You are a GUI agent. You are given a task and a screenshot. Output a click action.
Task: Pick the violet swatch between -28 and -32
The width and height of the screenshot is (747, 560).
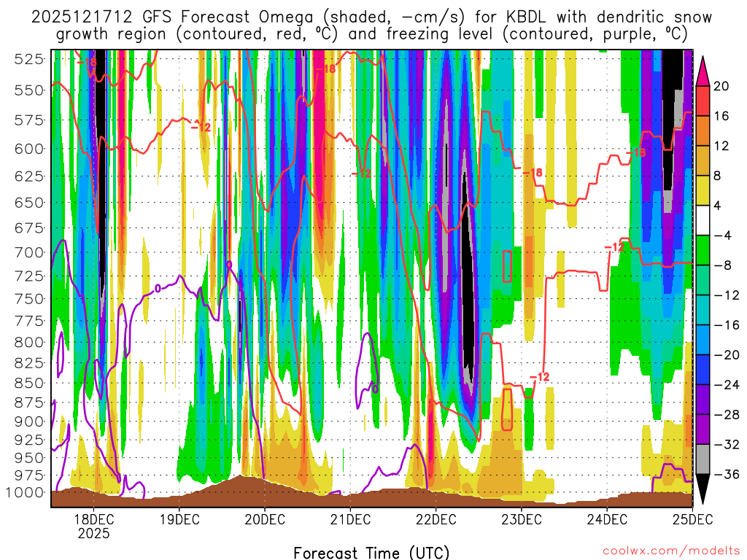[703, 429]
